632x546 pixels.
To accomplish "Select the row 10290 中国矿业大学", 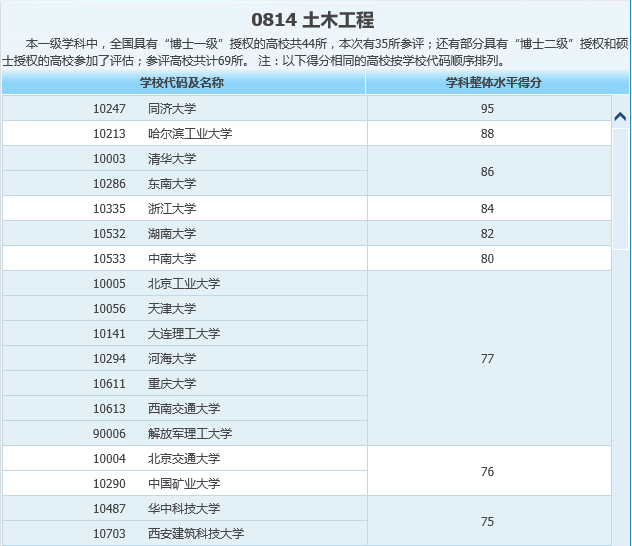I will tap(185, 483).
